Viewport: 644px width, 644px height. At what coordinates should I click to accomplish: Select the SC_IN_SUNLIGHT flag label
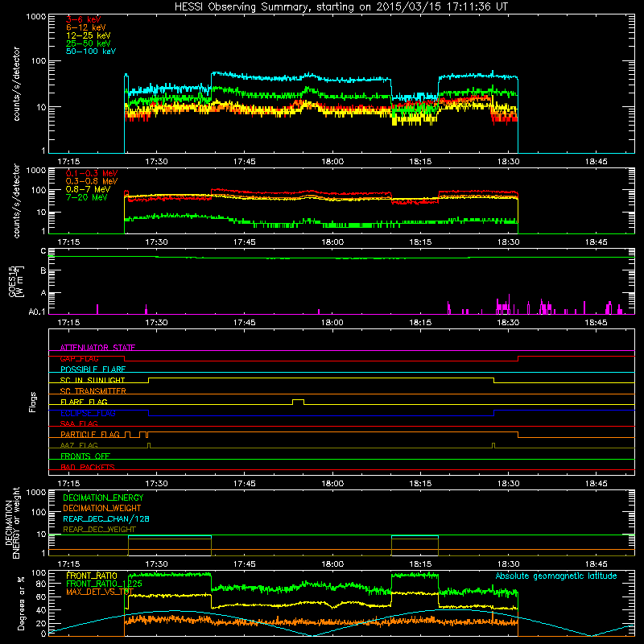tap(93, 380)
